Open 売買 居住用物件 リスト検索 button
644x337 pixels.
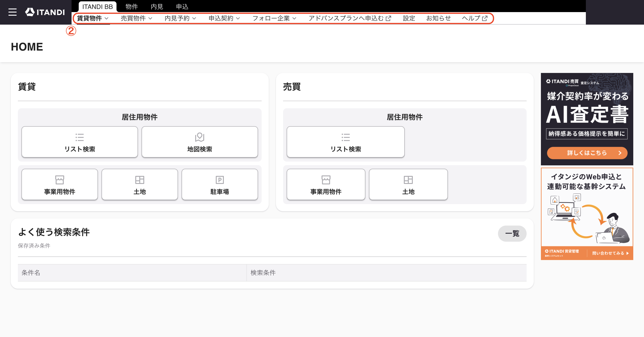pos(346,142)
